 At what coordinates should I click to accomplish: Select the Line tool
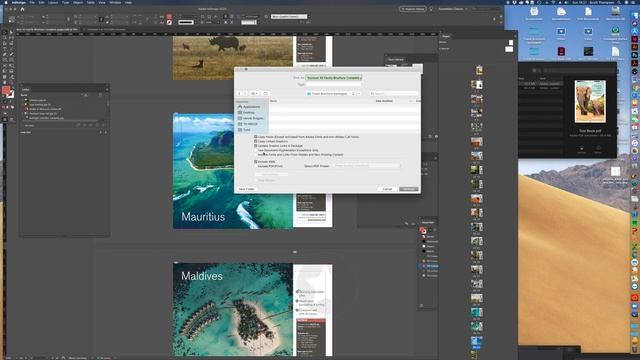(x=11, y=49)
